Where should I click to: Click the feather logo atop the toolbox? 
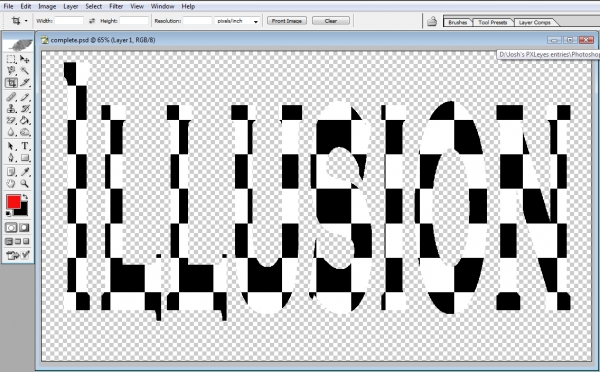[18, 45]
